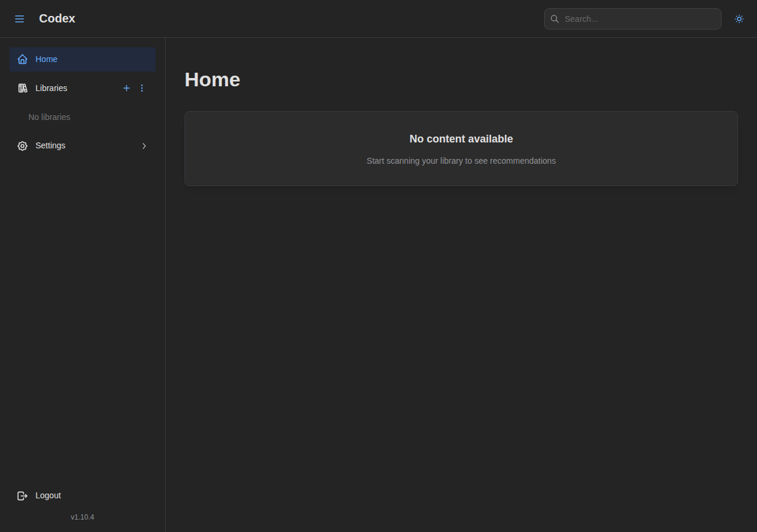Image resolution: width=757 pixels, height=532 pixels.
Task: Click the Settings gear icon
Action: pos(22,145)
